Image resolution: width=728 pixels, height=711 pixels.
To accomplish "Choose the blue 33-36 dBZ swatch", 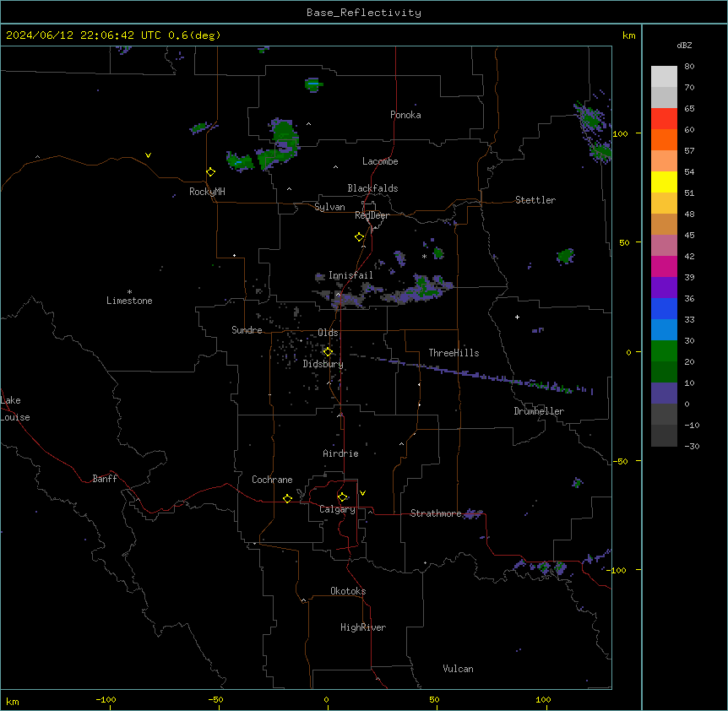I will coord(664,308).
